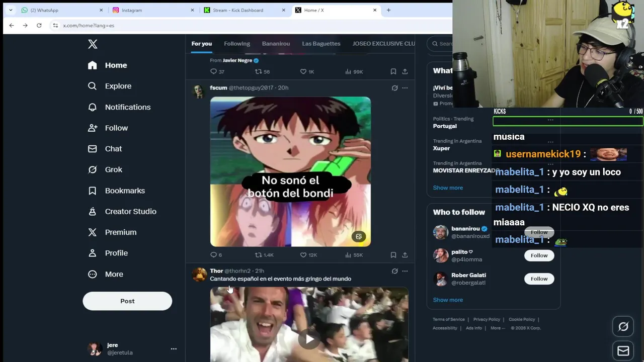Click the browser address bar URL
The image size is (644, 362).
[x=89, y=25]
